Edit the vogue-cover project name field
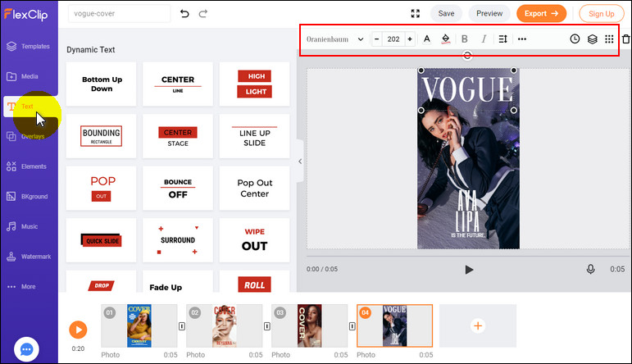 119,14
